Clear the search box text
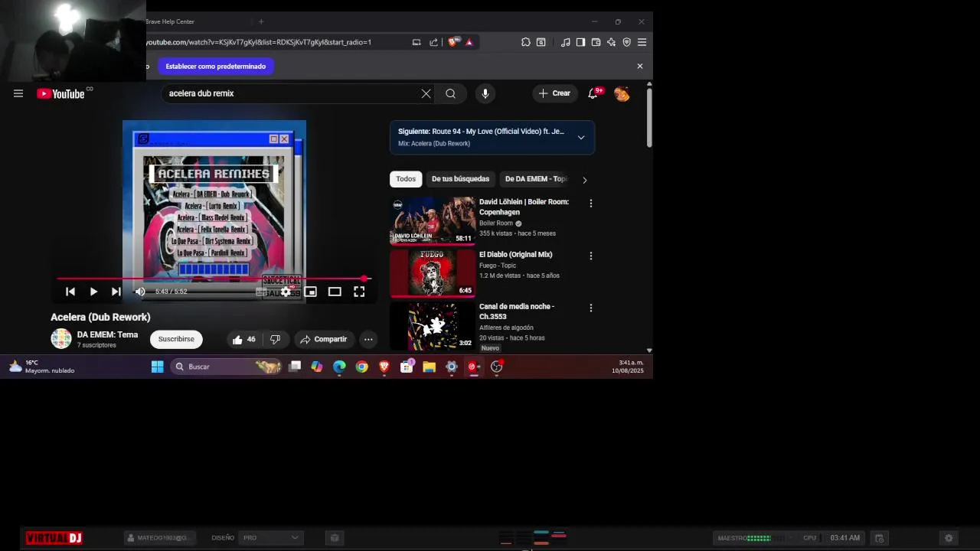This screenshot has height=551, width=980. tap(426, 93)
